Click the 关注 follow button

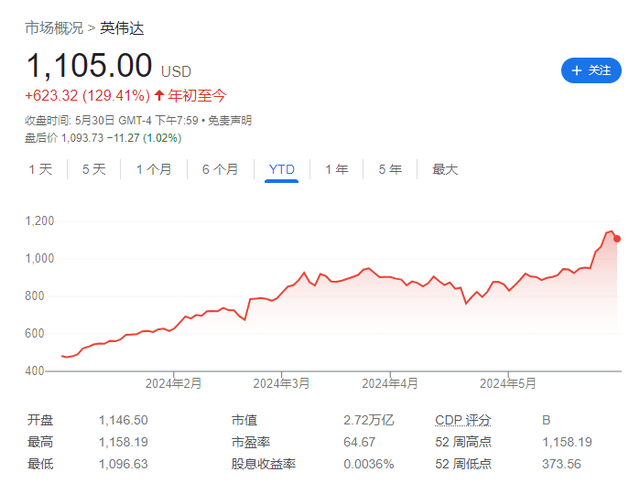pos(591,70)
